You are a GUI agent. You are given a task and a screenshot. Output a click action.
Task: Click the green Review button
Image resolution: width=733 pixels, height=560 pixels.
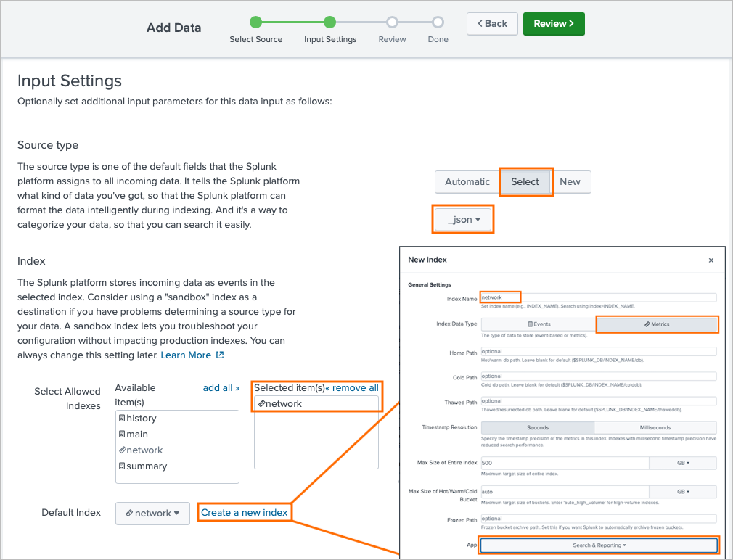click(554, 24)
